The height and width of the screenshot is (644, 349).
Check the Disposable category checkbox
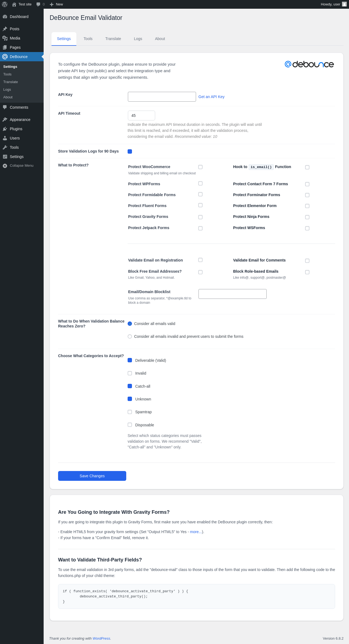point(130,425)
